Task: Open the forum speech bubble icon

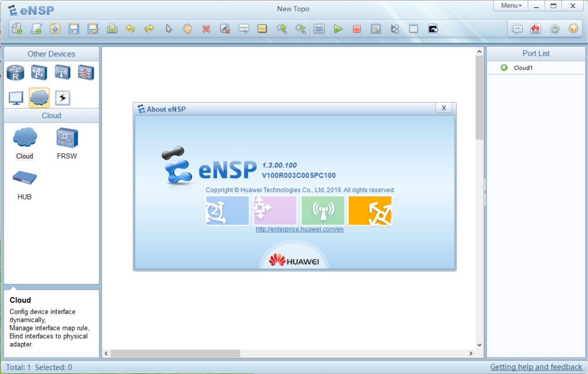Action: (517, 29)
